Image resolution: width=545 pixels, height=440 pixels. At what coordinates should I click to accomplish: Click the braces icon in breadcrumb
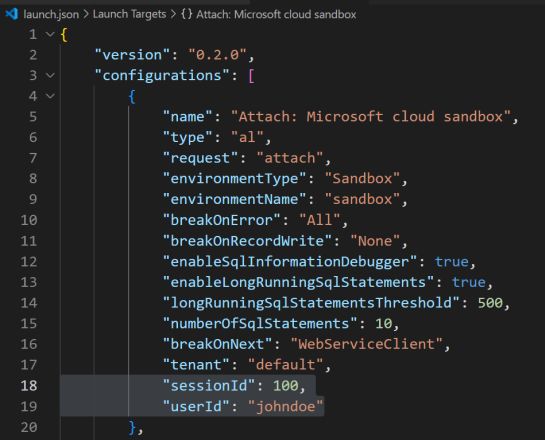point(187,14)
